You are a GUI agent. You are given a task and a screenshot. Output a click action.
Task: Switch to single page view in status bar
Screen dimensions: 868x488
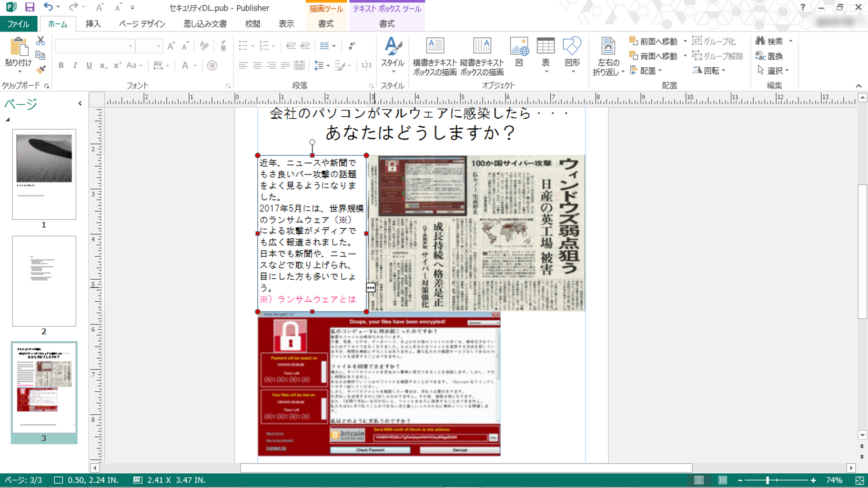(x=699, y=480)
